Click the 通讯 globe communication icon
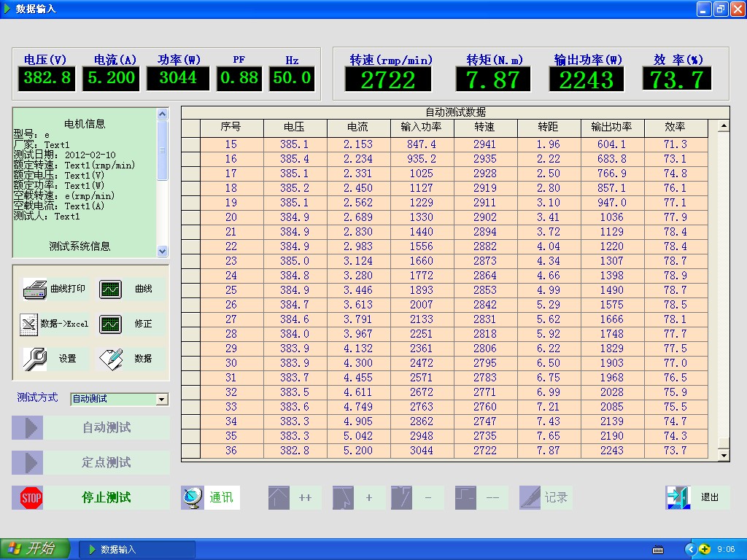 193,497
